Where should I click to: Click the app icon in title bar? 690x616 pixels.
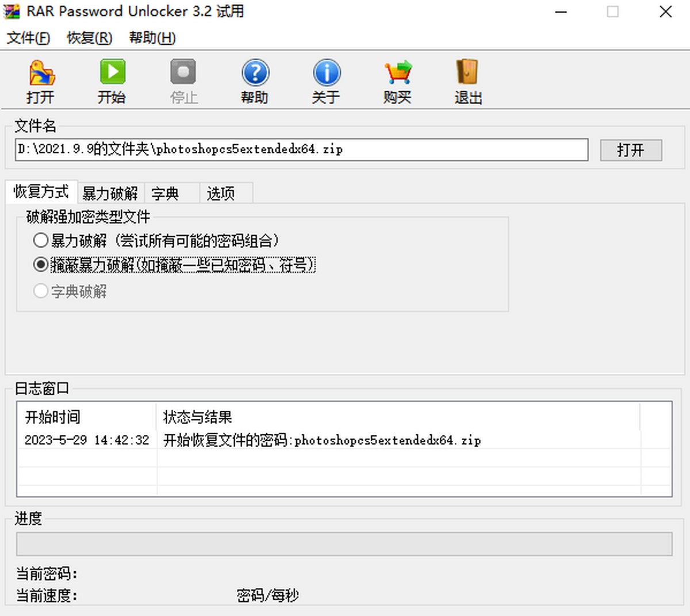[x=11, y=11]
